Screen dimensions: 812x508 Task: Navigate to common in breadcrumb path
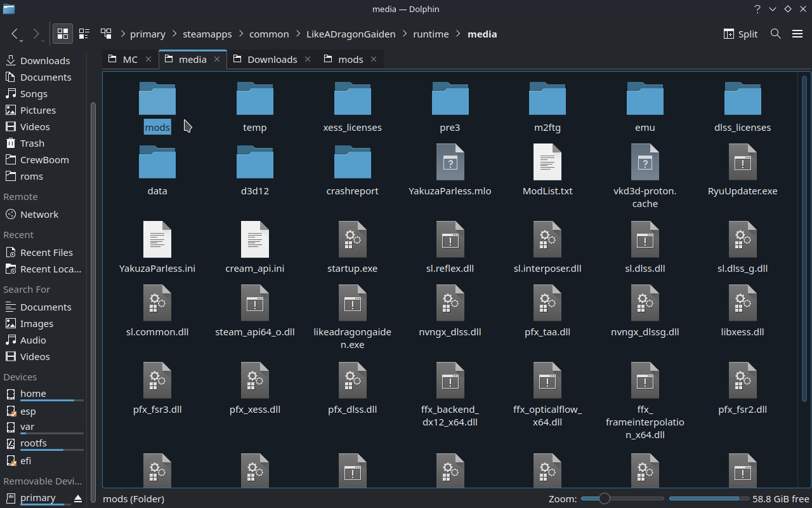pyautogui.click(x=269, y=34)
